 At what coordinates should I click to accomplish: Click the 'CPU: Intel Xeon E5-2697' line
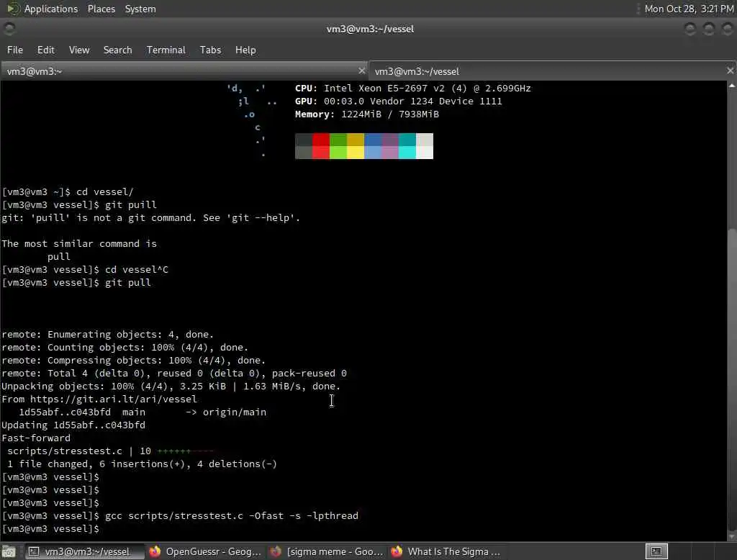click(412, 89)
